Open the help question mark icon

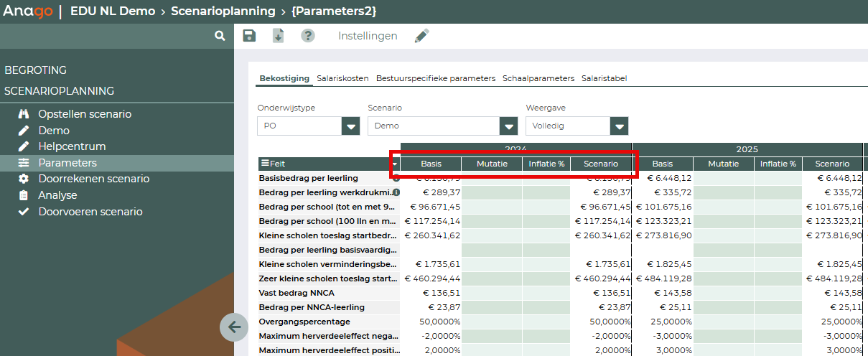tap(308, 36)
